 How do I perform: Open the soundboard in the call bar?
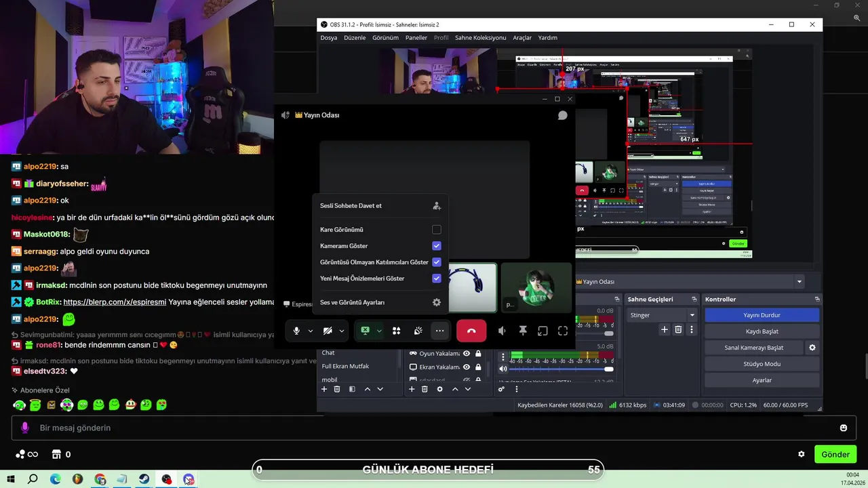click(418, 331)
